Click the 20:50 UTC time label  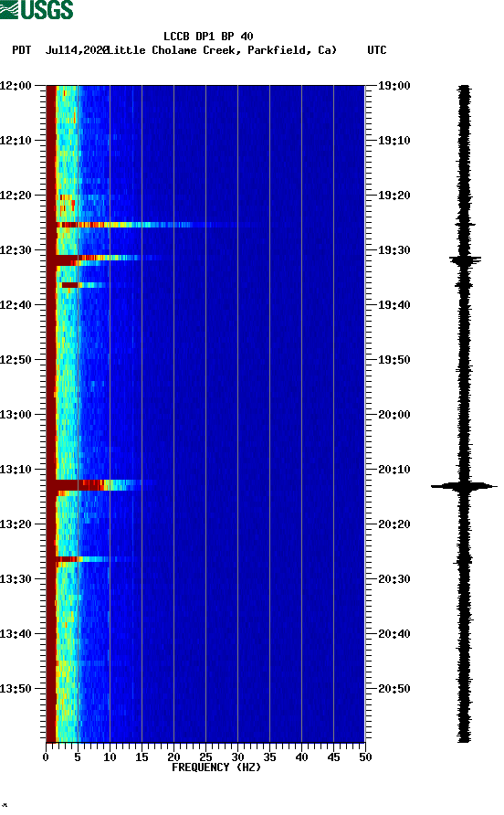point(394,689)
